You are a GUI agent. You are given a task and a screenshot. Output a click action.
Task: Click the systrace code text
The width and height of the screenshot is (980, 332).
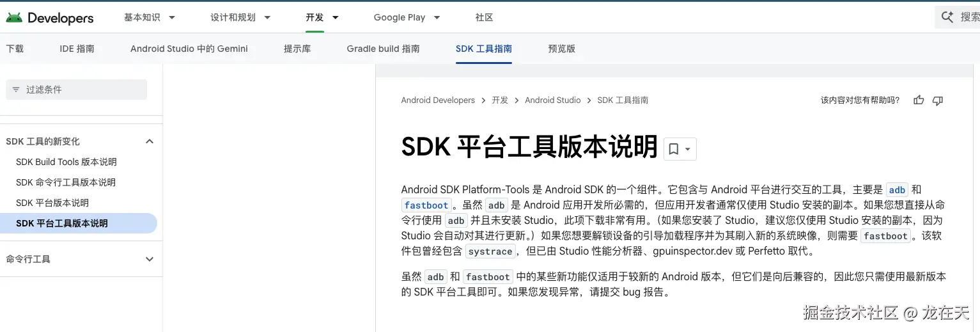(x=490, y=251)
